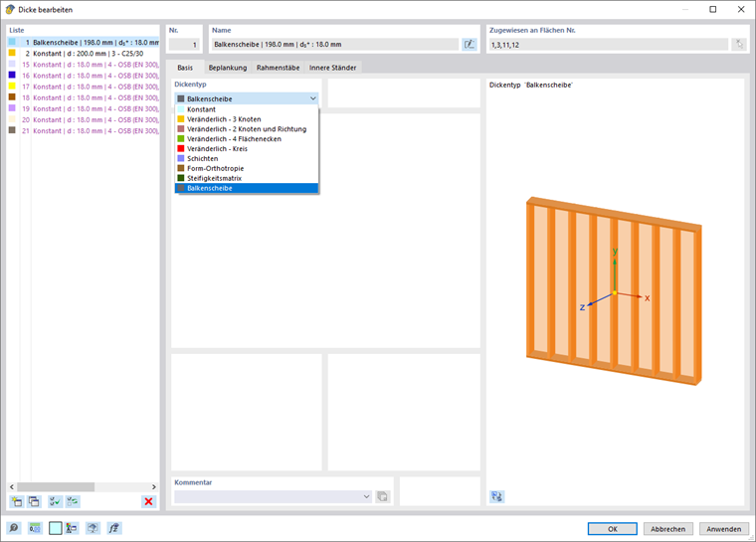Screen dimensions: 756x542
Task: Click the Name input field
Action: 334,45
